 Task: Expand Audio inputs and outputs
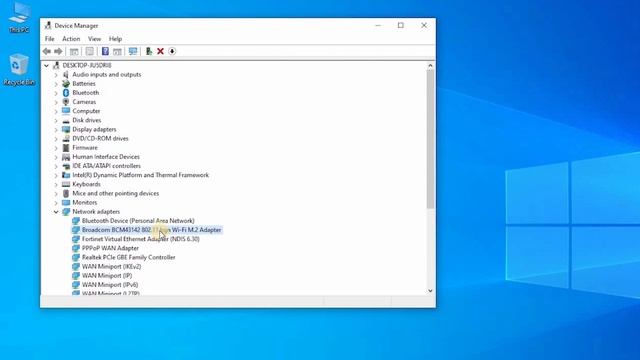[x=56, y=75]
